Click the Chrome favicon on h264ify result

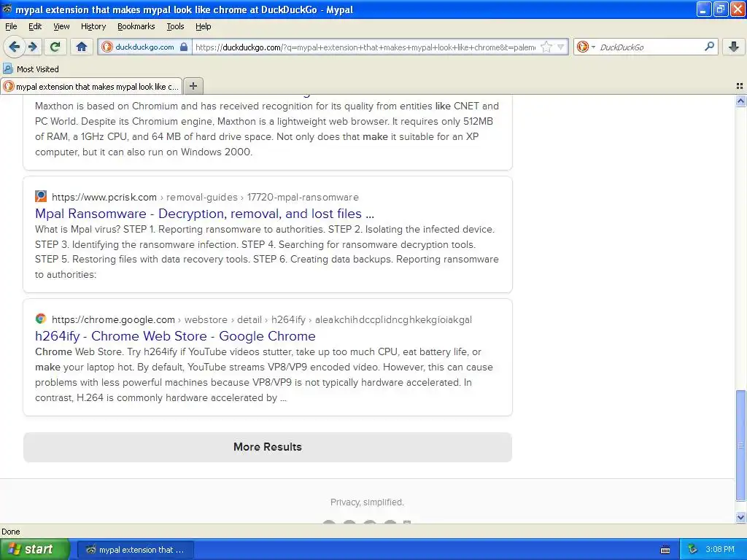pyautogui.click(x=41, y=319)
